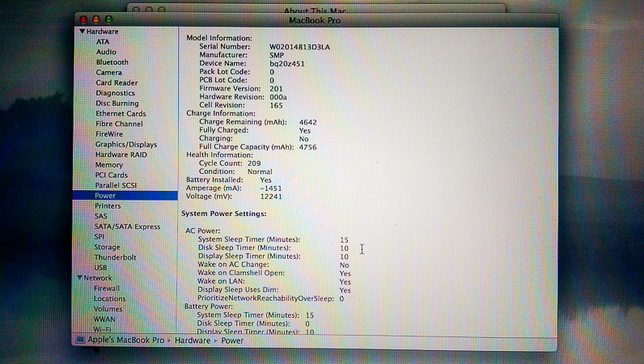
Task: Select Hardware RAID in the sidebar
Action: (121, 154)
